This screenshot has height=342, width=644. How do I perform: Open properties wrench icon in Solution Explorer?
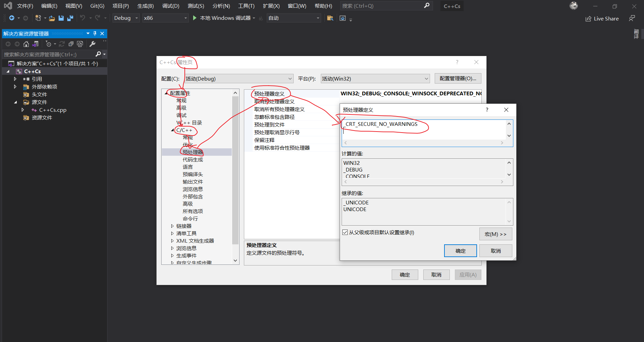pos(92,44)
